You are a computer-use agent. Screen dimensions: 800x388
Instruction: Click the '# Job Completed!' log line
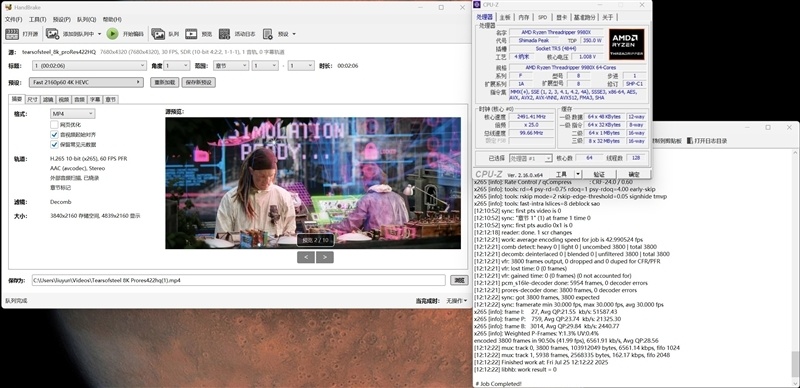tap(498, 383)
